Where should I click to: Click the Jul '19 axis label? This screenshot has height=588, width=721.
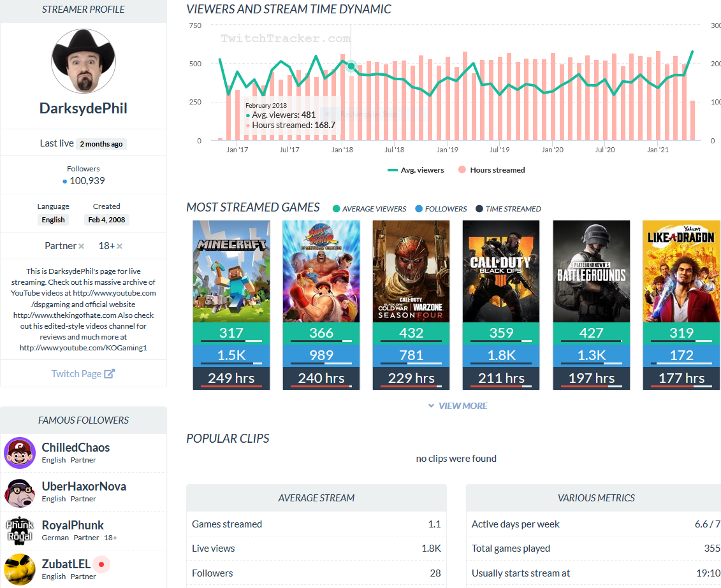coord(499,150)
